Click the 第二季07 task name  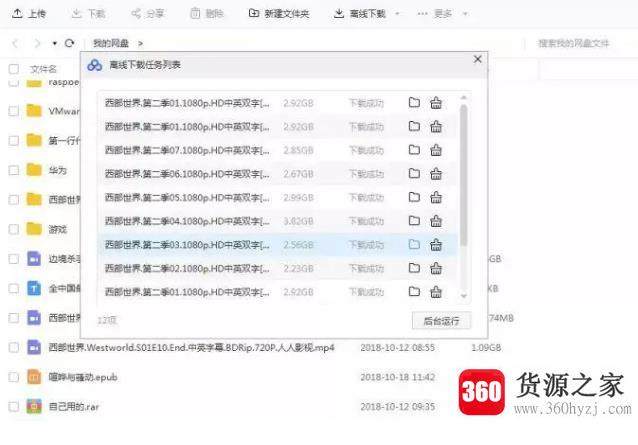(x=187, y=150)
